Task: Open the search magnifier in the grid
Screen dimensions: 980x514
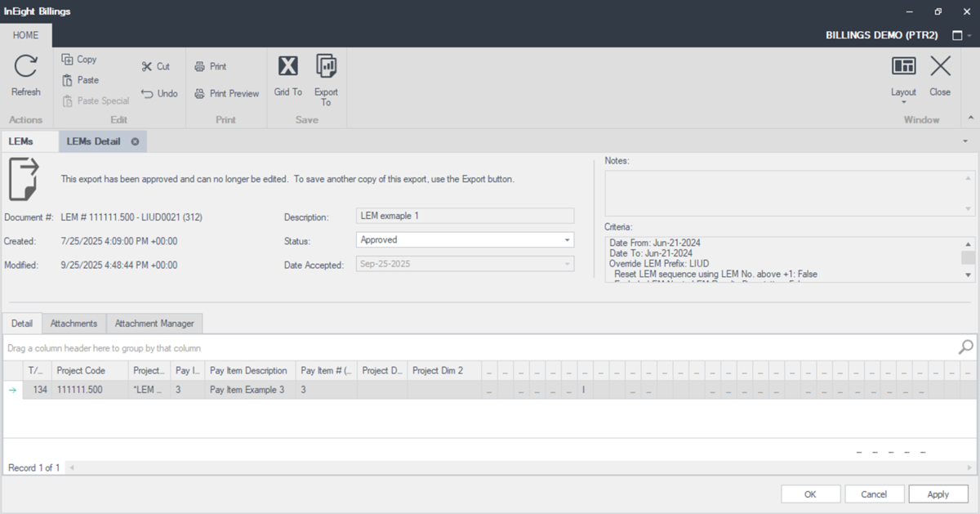Action: pos(965,347)
